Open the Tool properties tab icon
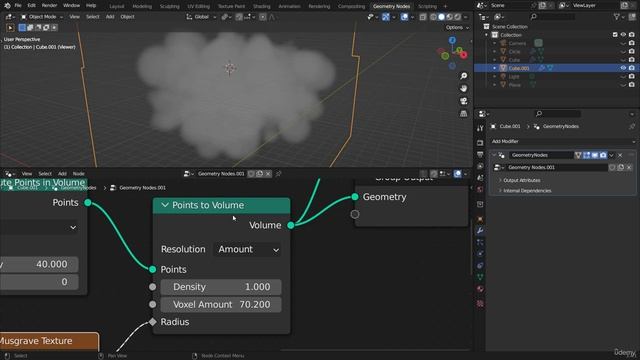The image size is (640, 360). [480, 128]
